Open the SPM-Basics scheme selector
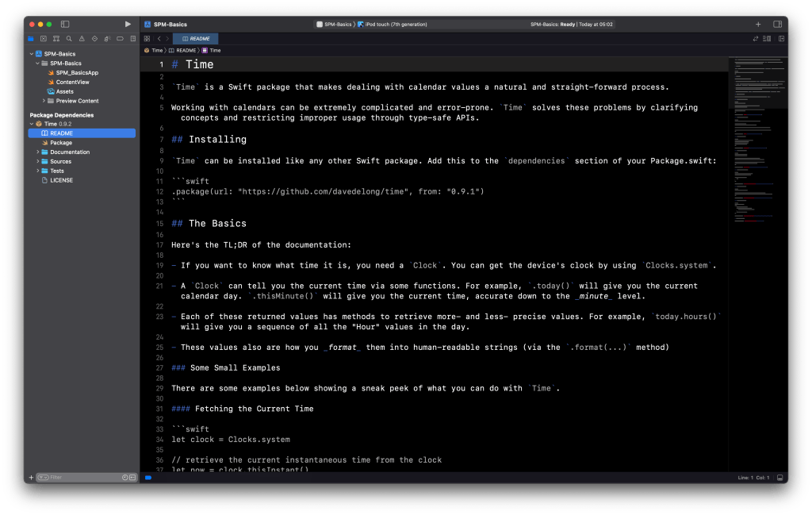The width and height of the screenshot is (812, 515). 334,25
